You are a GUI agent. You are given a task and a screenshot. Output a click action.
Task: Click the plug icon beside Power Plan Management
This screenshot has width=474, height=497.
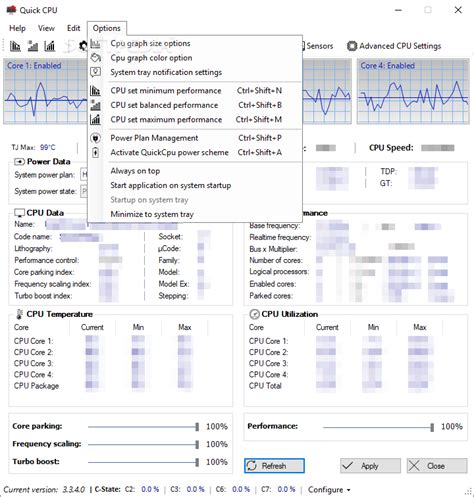(95, 138)
